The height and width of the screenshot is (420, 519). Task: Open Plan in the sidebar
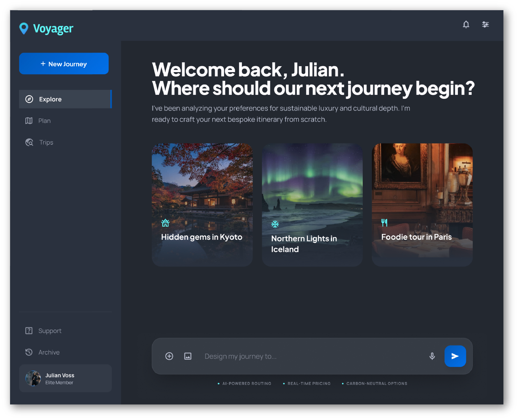coord(65,121)
